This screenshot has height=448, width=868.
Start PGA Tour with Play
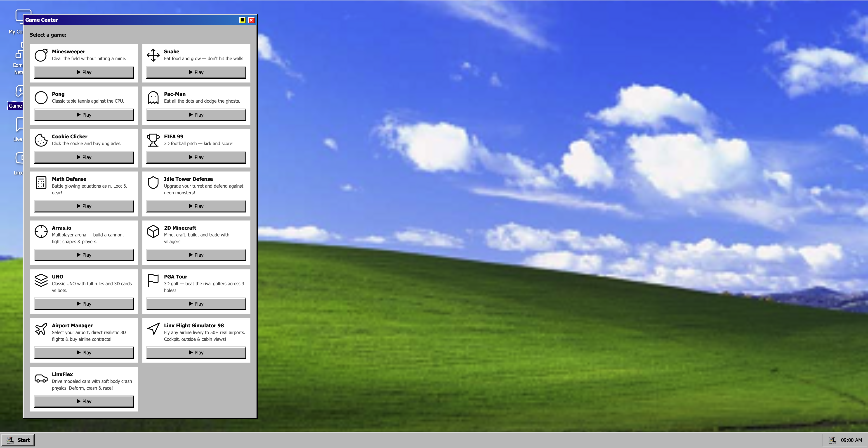196,304
